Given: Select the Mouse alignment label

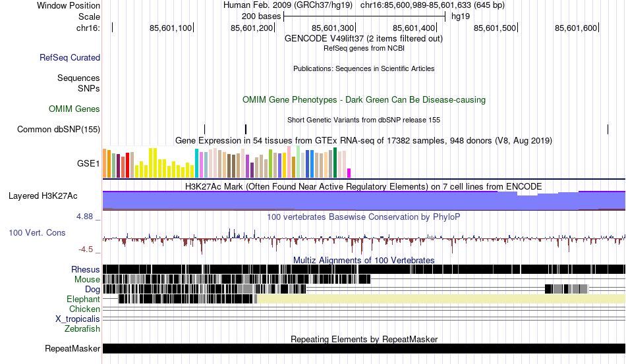Looking at the screenshot, I should click(87, 280).
